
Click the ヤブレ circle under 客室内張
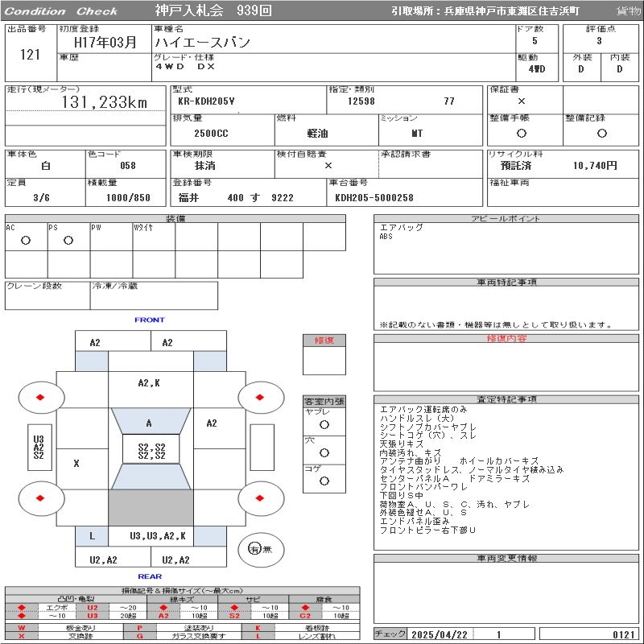(324, 424)
